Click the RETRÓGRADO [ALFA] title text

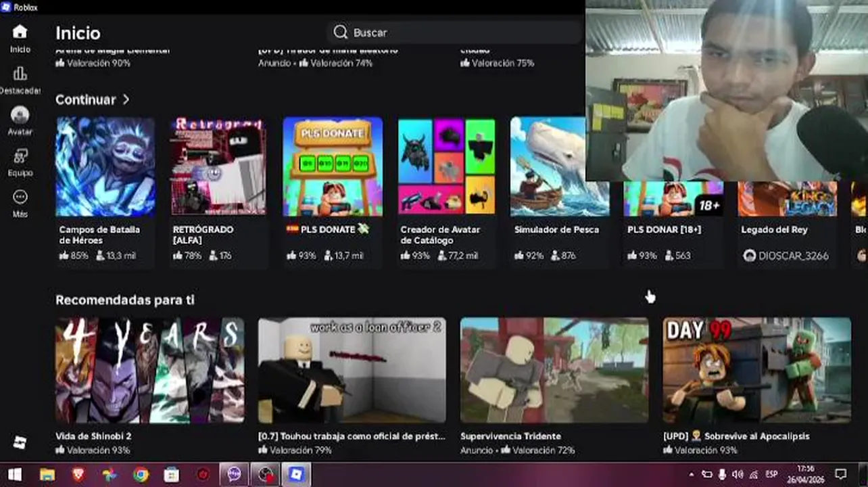coord(203,235)
